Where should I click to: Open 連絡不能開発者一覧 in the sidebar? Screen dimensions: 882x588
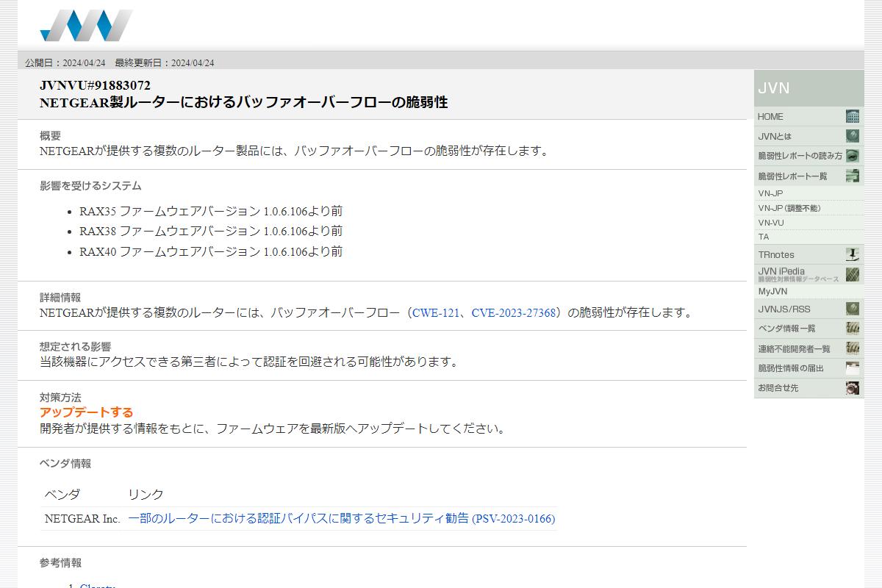[x=808, y=348]
